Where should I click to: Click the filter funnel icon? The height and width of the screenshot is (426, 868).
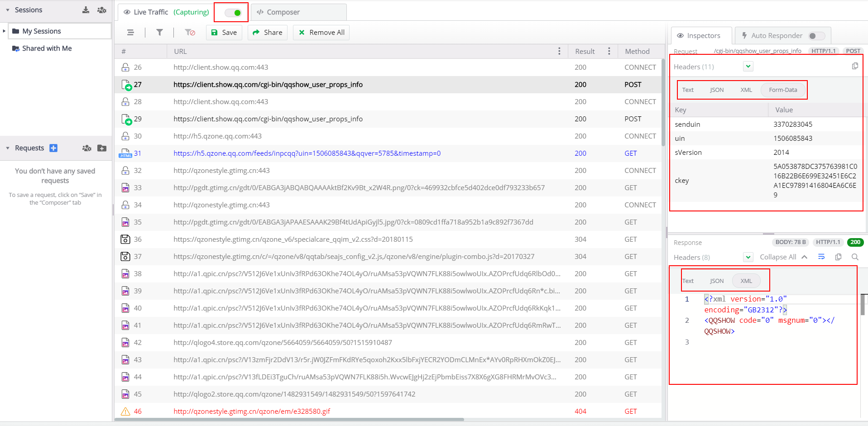(x=159, y=33)
